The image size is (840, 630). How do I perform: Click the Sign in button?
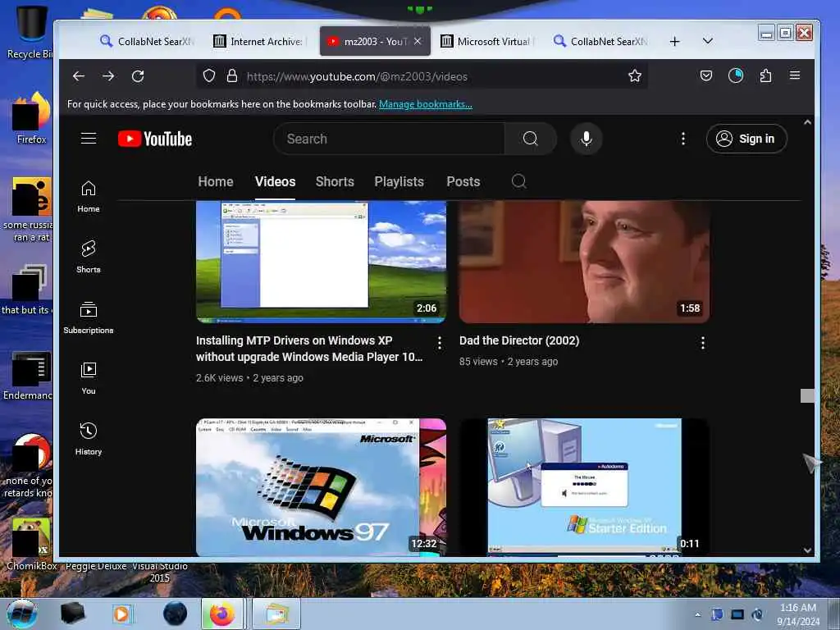pyautogui.click(x=746, y=139)
